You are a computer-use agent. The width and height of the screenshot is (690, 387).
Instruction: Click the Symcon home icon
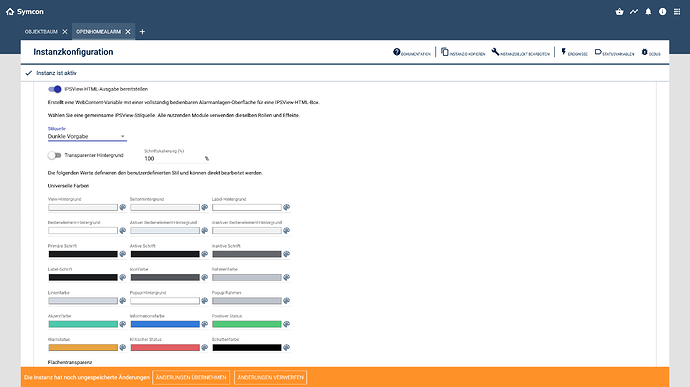click(10, 12)
